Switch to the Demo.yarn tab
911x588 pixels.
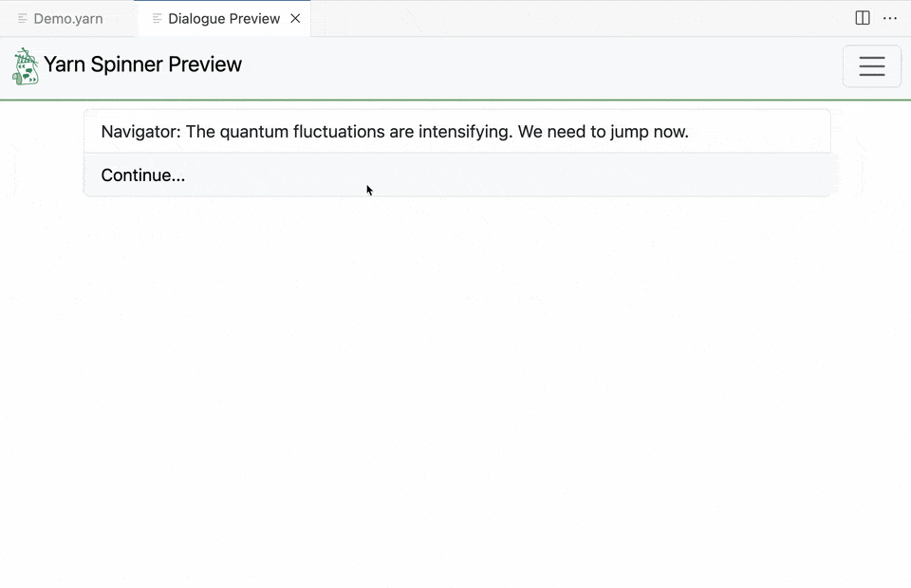coord(68,19)
